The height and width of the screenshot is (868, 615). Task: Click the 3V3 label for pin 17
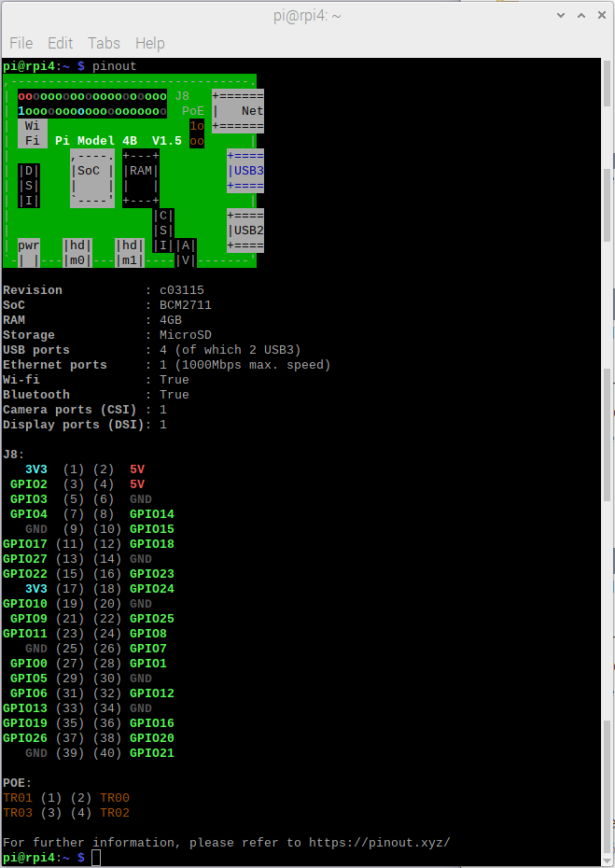pyautogui.click(x=36, y=589)
